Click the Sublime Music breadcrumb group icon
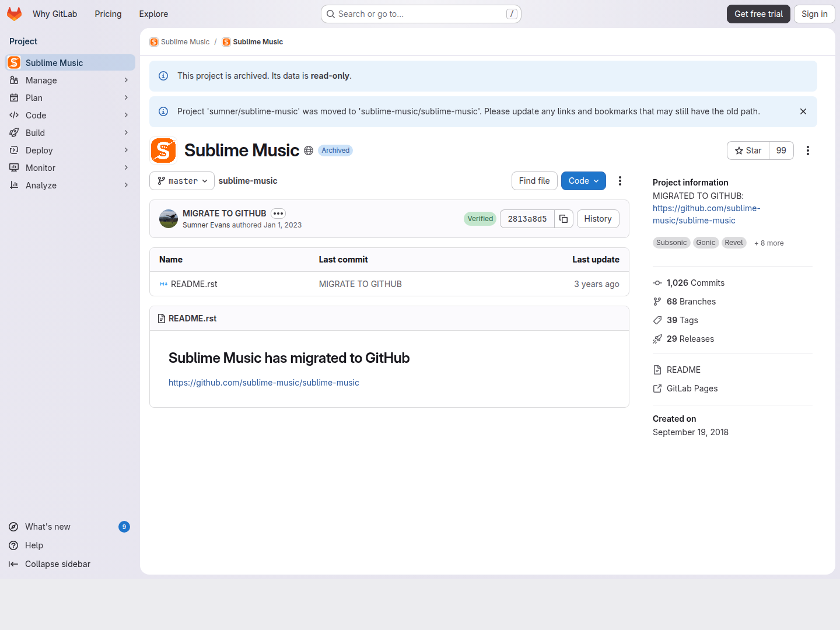The width and height of the screenshot is (840, 630). tap(154, 42)
